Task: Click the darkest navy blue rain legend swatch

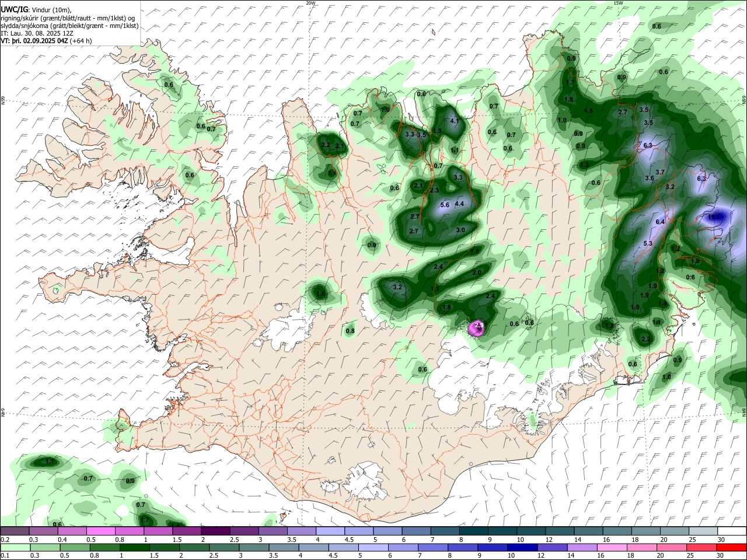Action: coord(522,547)
